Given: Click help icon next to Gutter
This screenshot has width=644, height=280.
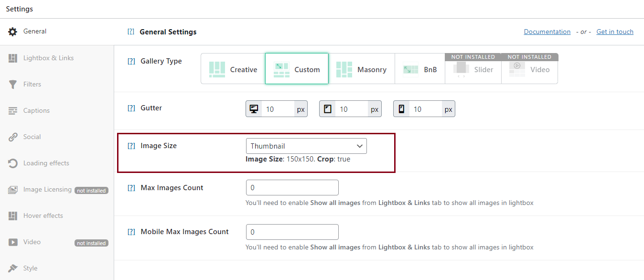Looking at the screenshot, I should click(x=131, y=108).
